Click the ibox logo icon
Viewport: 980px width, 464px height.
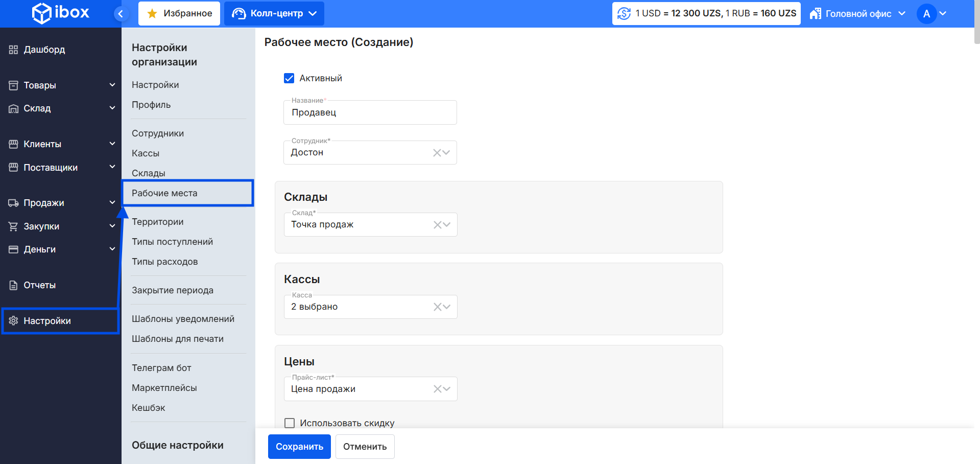coord(42,13)
